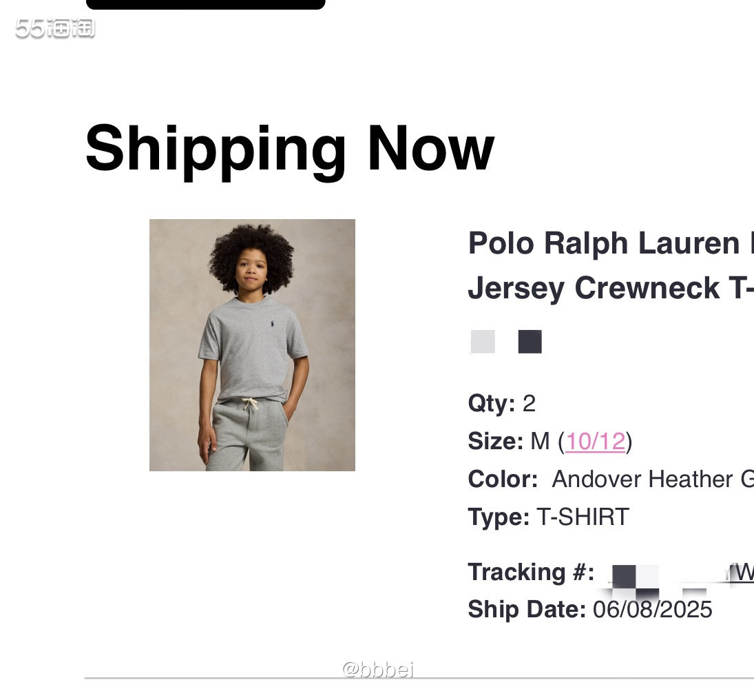
Task: Click the Color label
Action: (x=503, y=479)
